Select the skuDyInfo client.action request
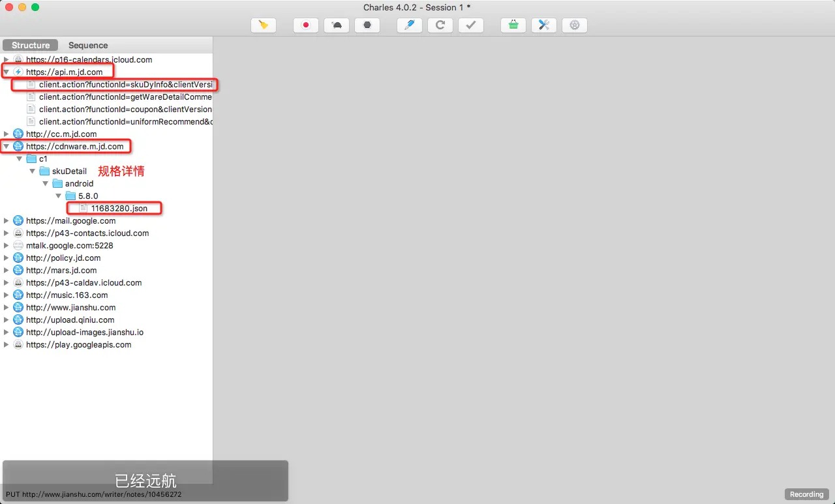The width and height of the screenshot is (835, 504). 125,84
